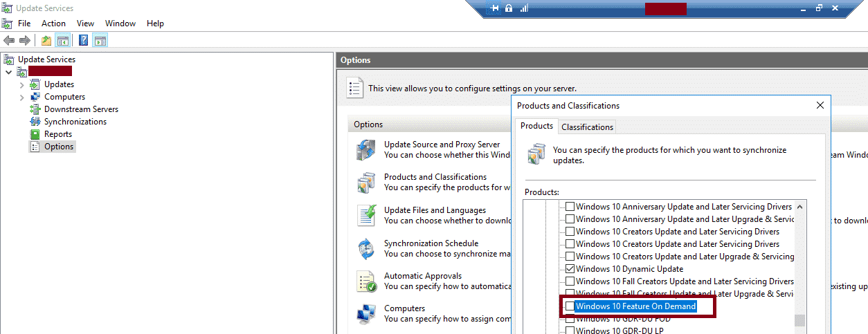Image resolution: width=868 pixels, height=334 pixels.
Task: Click the Update Source and Proxy Server icon
Action: coord(366,150)
